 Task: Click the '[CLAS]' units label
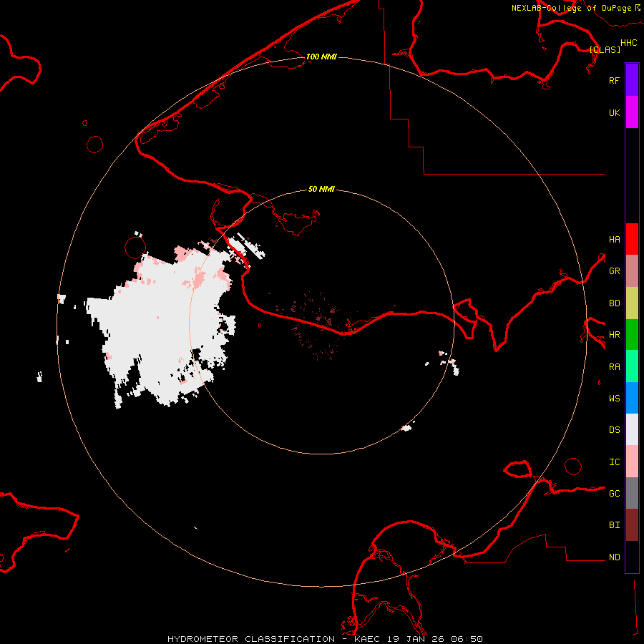pos(605,49)
